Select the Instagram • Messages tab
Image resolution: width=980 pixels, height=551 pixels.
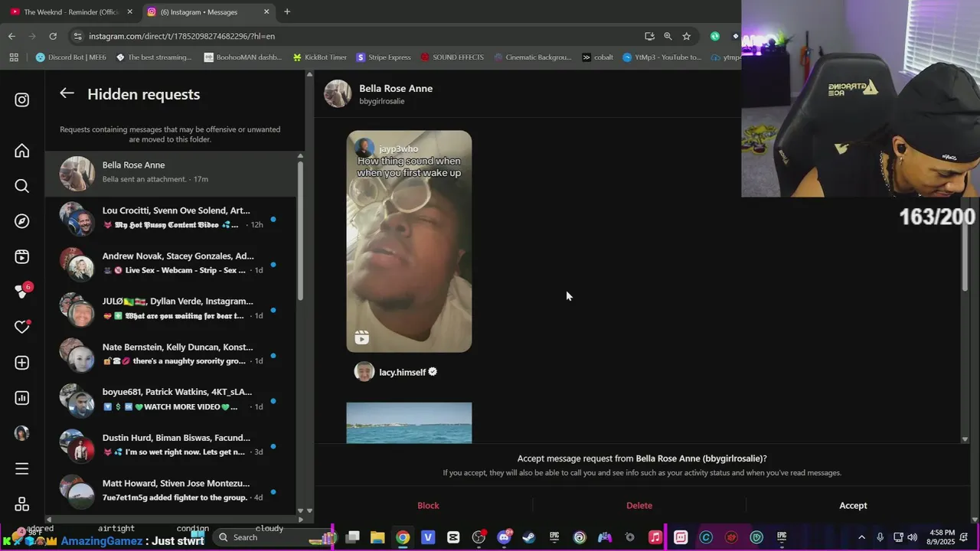[208, 11]
